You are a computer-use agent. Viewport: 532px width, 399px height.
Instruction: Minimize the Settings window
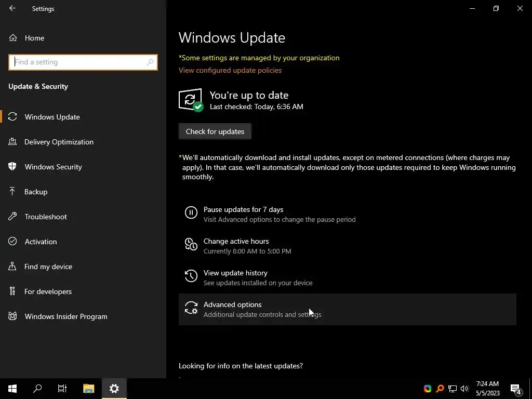pos(472,8)
